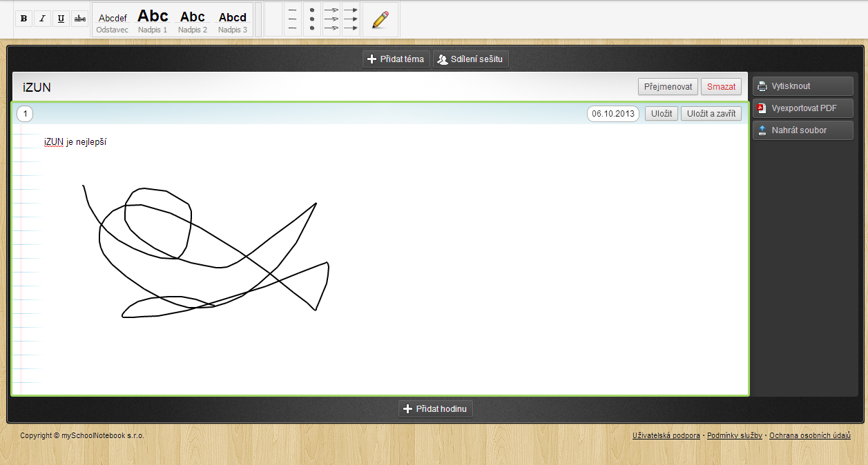Select the thin arrow list icon
The width and height of the screenshot is (868, 465).
[331, 19]
